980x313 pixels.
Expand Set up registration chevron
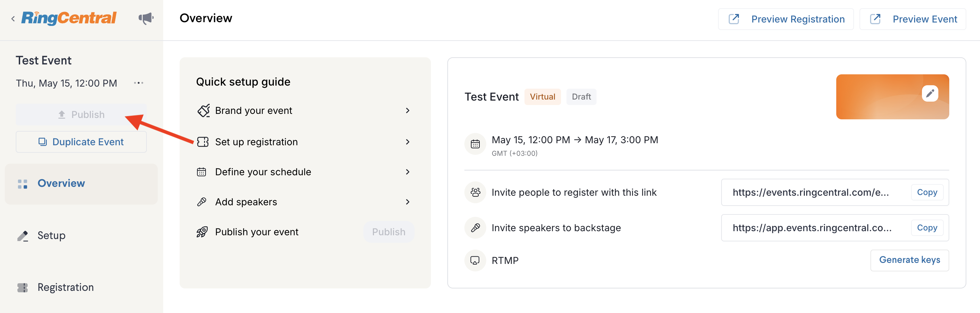(407, 142)
